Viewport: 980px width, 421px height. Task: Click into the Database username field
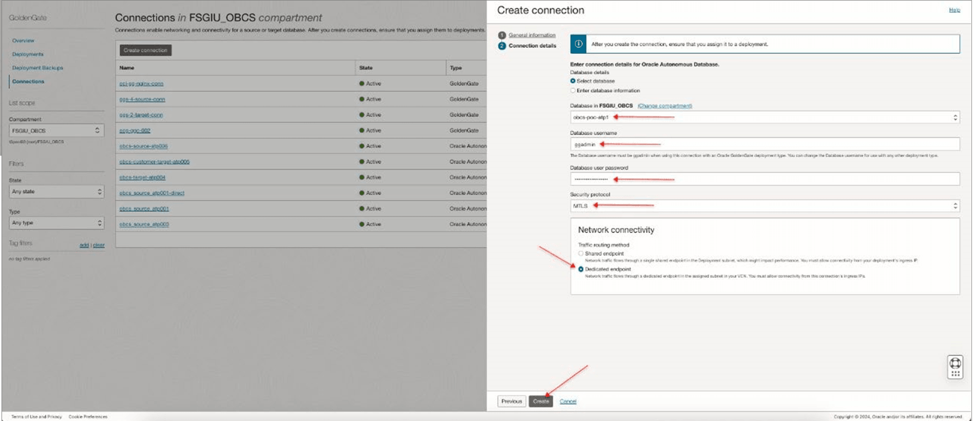click(765, 145)
